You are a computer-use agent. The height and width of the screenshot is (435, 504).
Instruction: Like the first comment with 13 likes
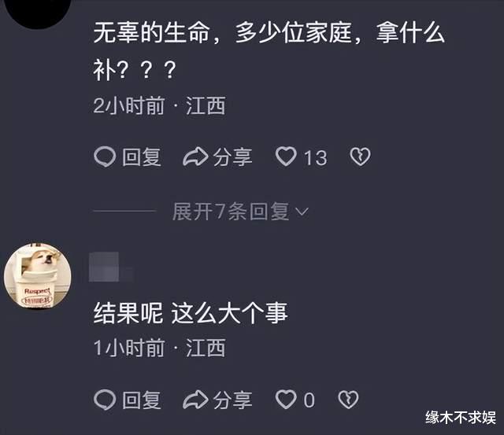pyautogui.click(x=286, y=157)
